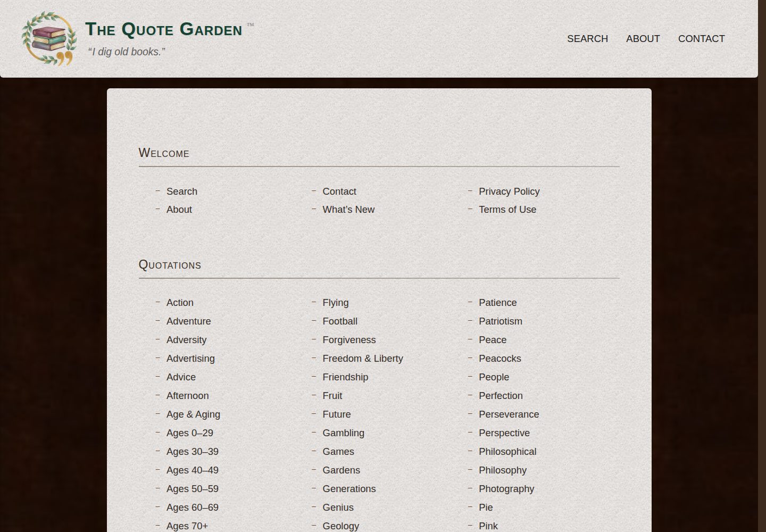The width and height of the screenshot is (766, 532).
Task: Open Freedom & Liberty quotations
Action: [363, 359]
